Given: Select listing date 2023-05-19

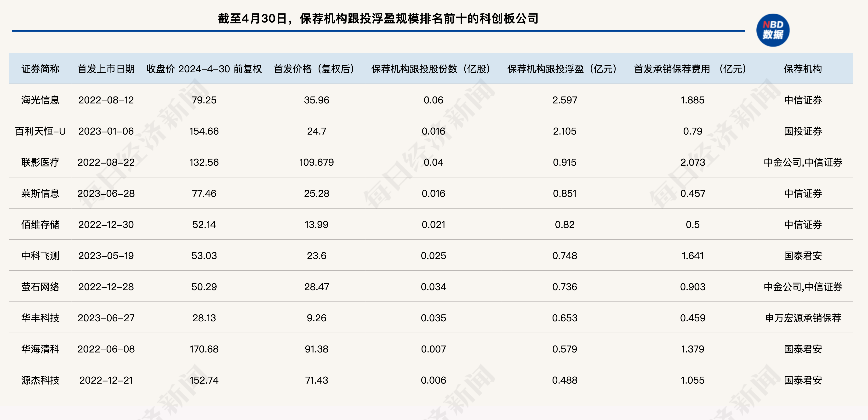Looking at the screenshot, I should click(x=106, y=256).
